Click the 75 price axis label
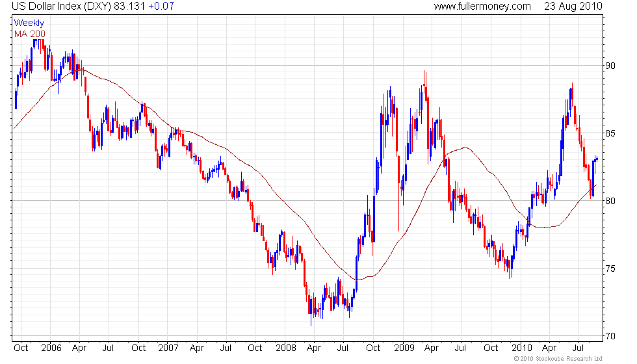This screenshot has height=364, width=637. click(x=610, y=268)
